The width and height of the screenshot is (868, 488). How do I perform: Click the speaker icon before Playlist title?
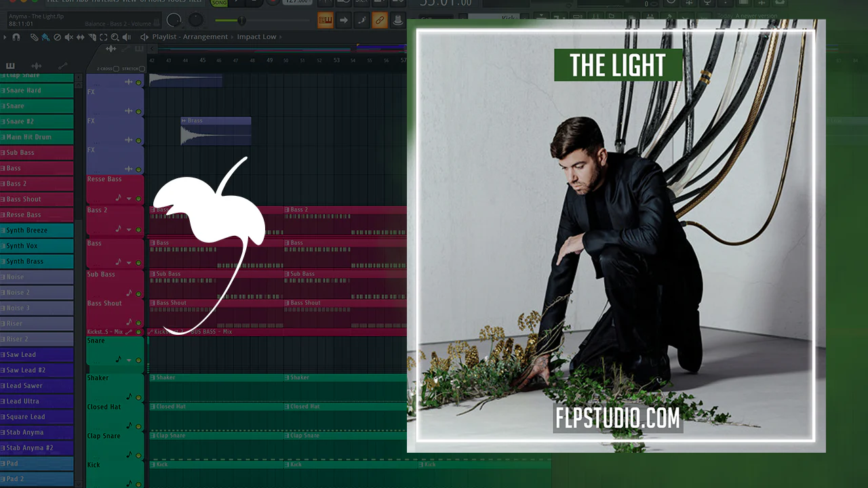[x=144, y=37]
